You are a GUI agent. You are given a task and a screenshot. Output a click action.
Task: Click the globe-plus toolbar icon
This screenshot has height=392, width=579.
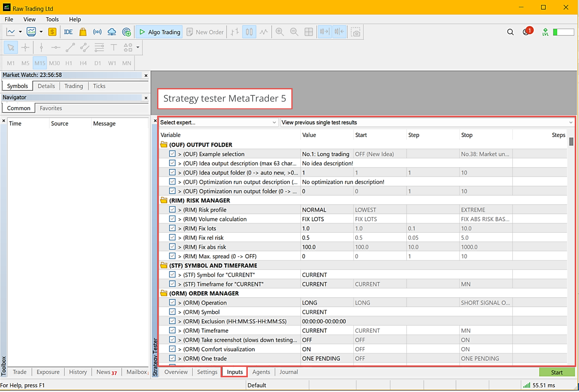coord(127,32)
